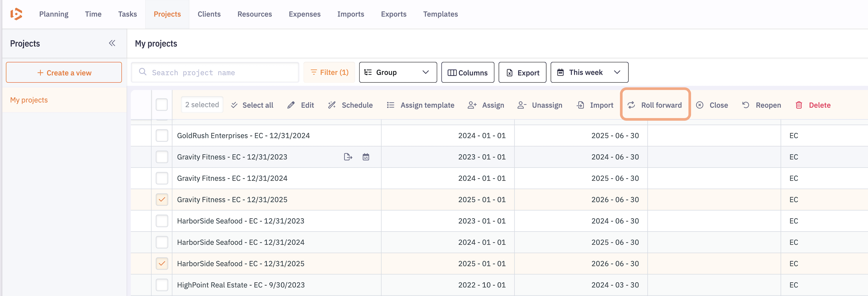868x296 pixels.
Task: Switch to the Planning tab
Action: click(x=54, y=14)
